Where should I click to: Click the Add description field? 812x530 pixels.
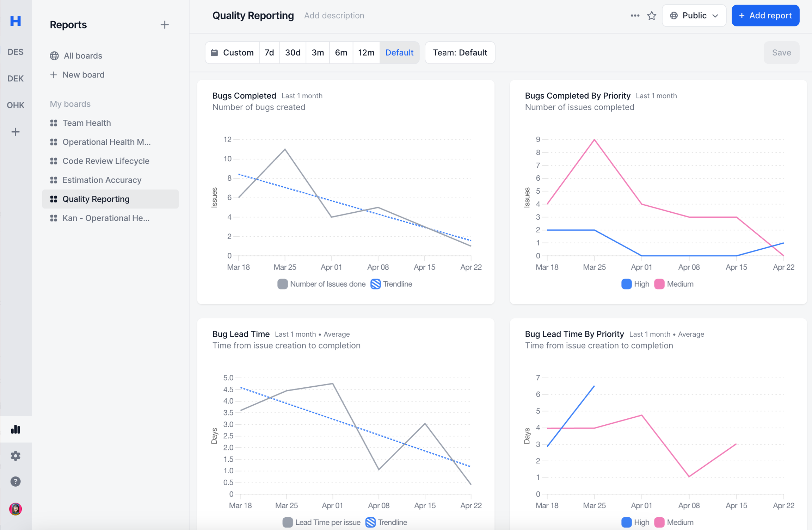[334, 16]
